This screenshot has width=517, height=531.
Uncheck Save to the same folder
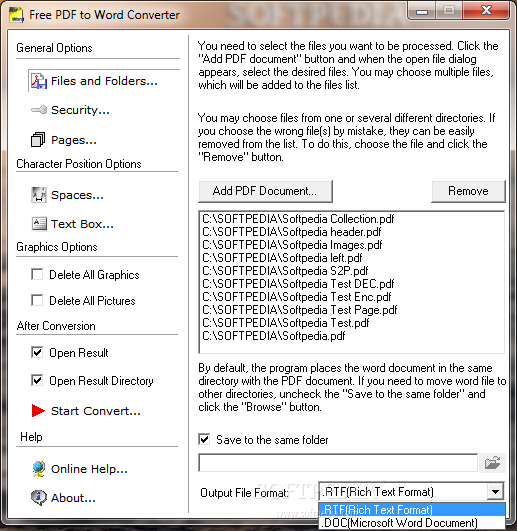[204, 440]
